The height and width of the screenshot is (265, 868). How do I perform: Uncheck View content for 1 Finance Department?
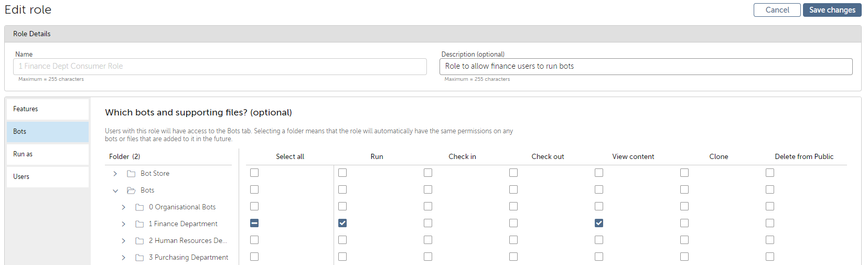599,223
